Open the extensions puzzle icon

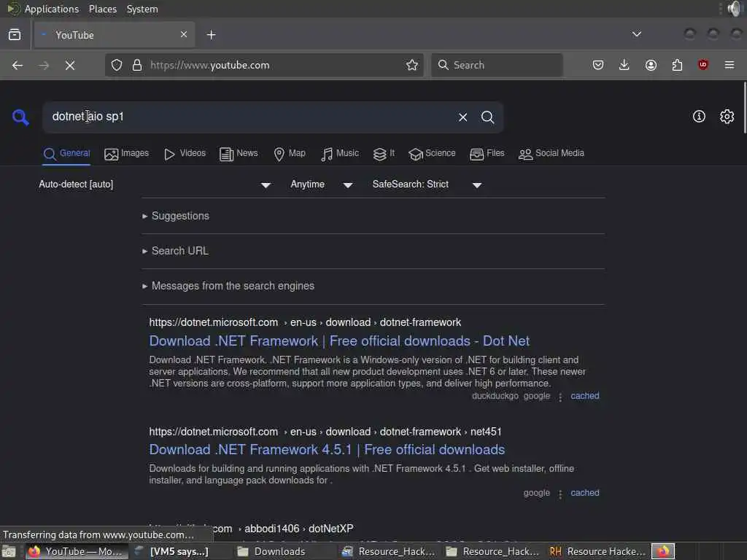(x=677, y=65)
